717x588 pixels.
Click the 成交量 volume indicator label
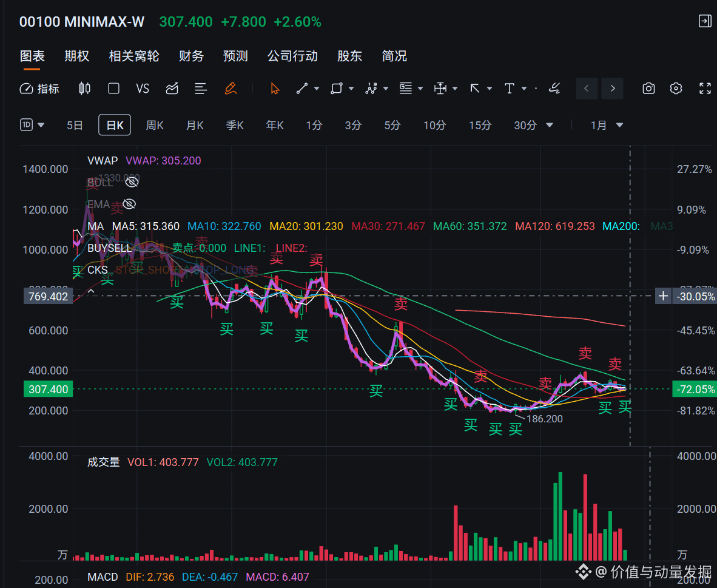103,462
